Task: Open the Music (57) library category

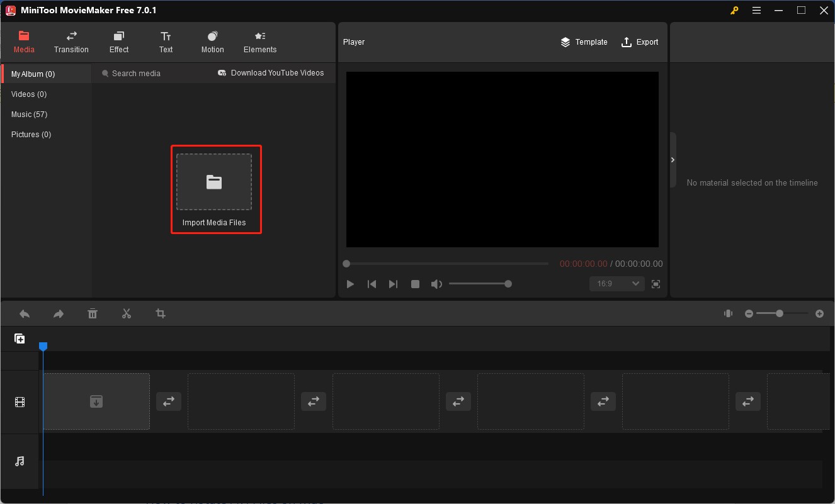Action: [x=29, y=114]
